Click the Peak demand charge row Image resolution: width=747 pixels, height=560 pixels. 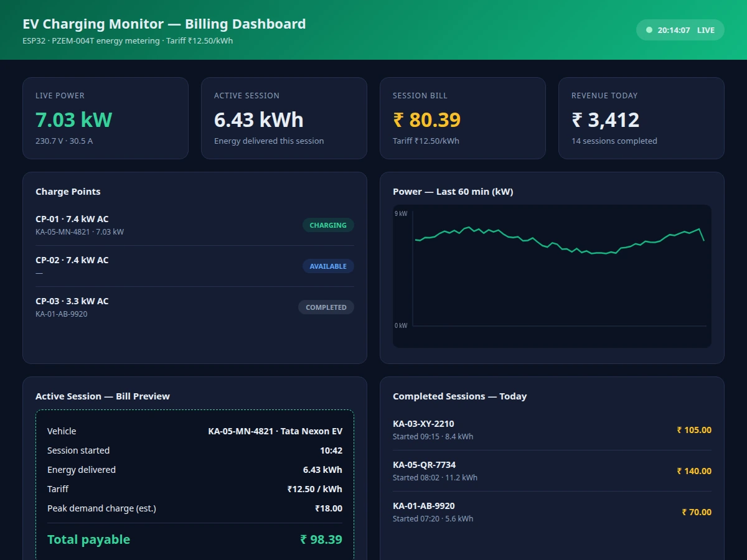195,508
